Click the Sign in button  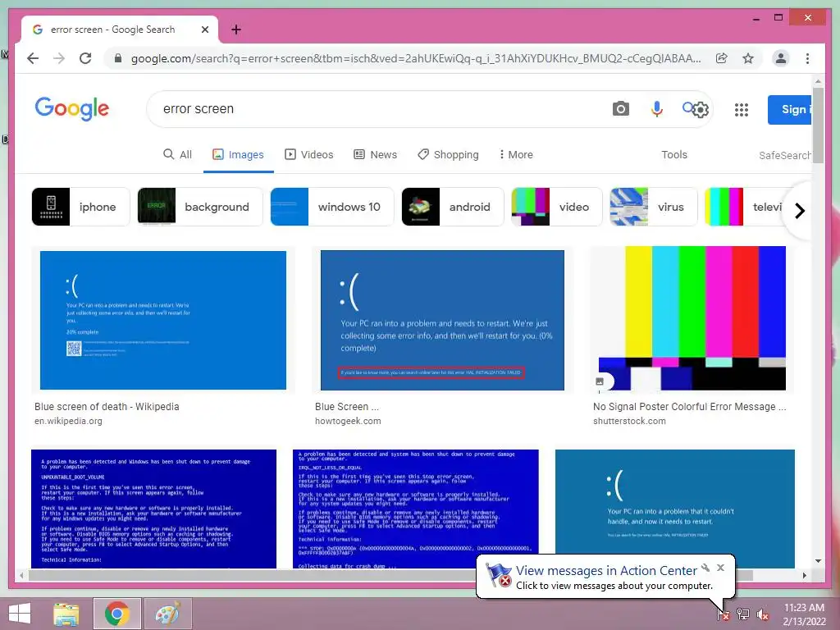(790, 109)
